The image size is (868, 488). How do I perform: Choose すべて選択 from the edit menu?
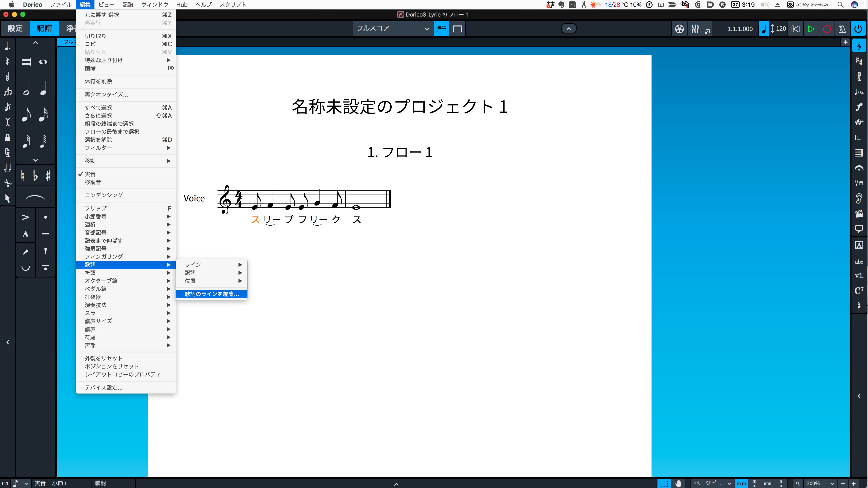click(126, 108)
